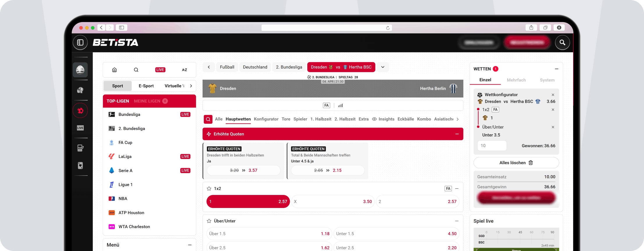This screenshot has width=644, height=251.
Task: Click browser share icon
Action: click(x=531, y=28)
